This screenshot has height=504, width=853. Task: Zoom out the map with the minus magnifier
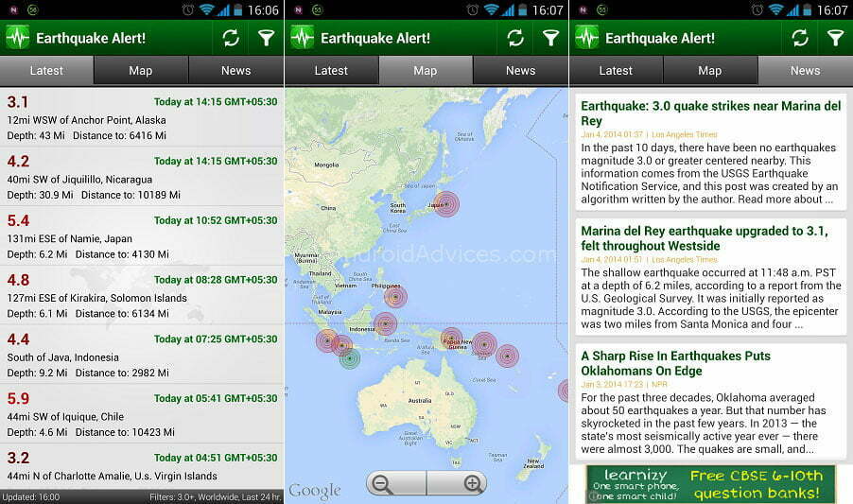point(396,483)
